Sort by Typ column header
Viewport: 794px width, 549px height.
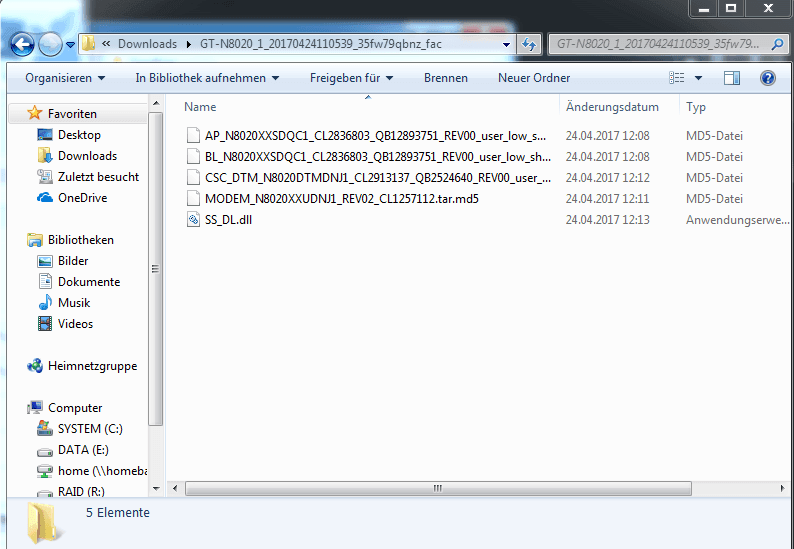click(x=696, y=107)
